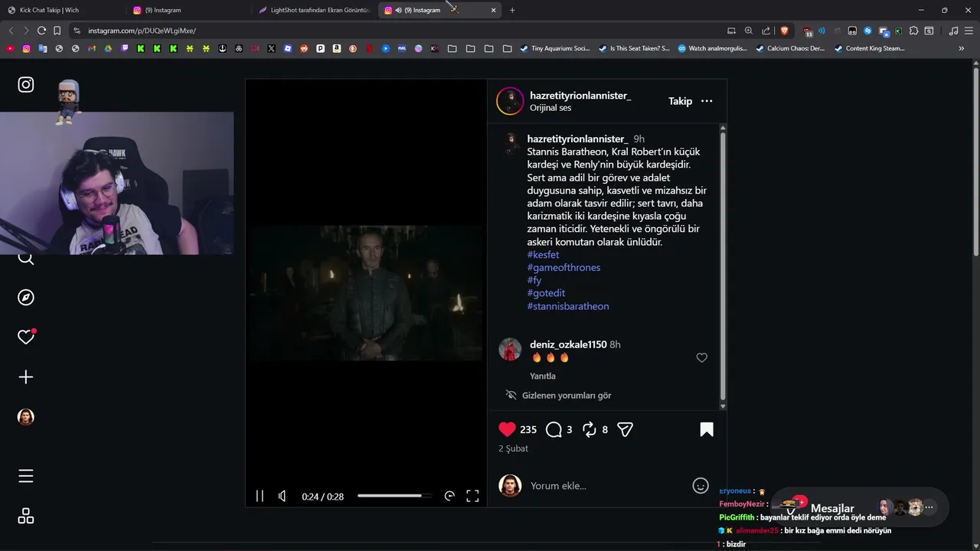The width and height of the screenshot is (980, 551).
Task: Toggle Takip to follow the account
Action: [x=680, y=101]
